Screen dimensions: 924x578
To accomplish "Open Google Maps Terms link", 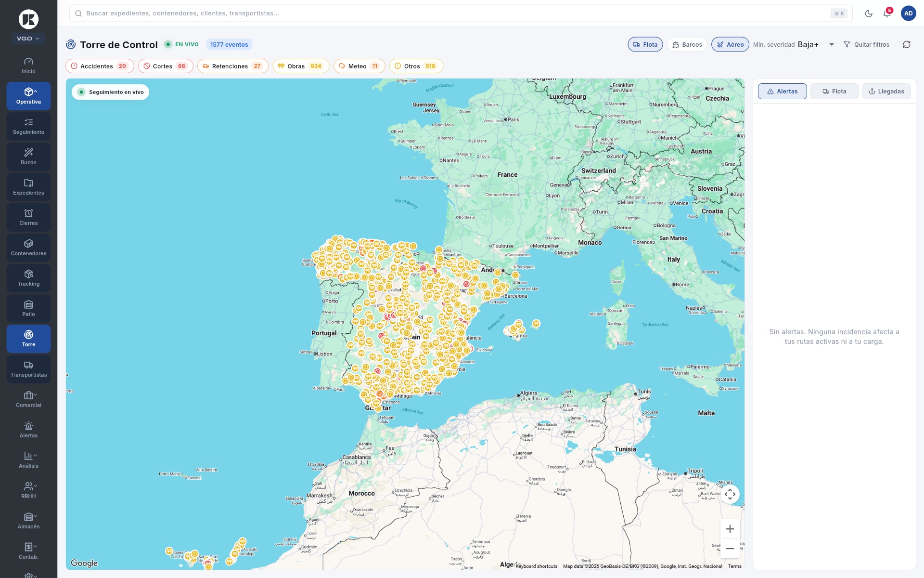I will point(734,566).
